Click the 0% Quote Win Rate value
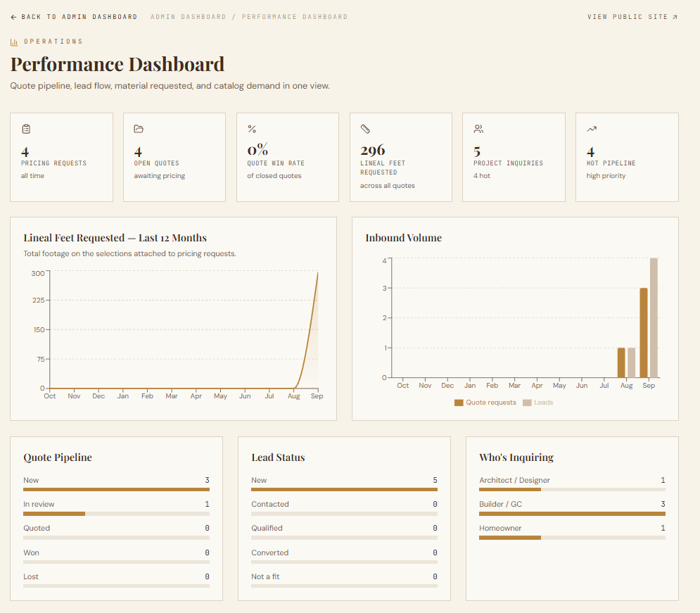This screenshot has height=613, width=700. coord(257,150)
